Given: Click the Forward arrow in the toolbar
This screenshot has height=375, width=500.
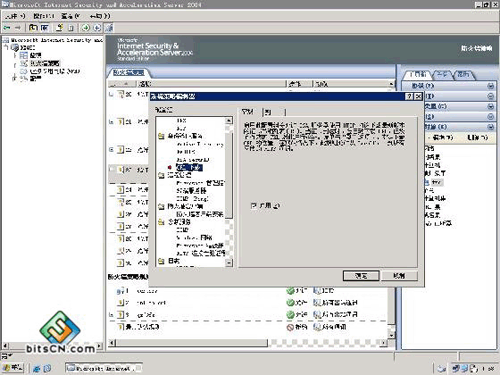Looking at the screenshot, I should (18, 28).
